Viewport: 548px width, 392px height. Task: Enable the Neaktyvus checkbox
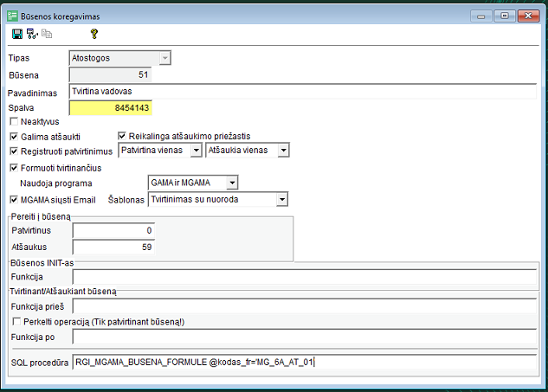(x=14, y=122)
